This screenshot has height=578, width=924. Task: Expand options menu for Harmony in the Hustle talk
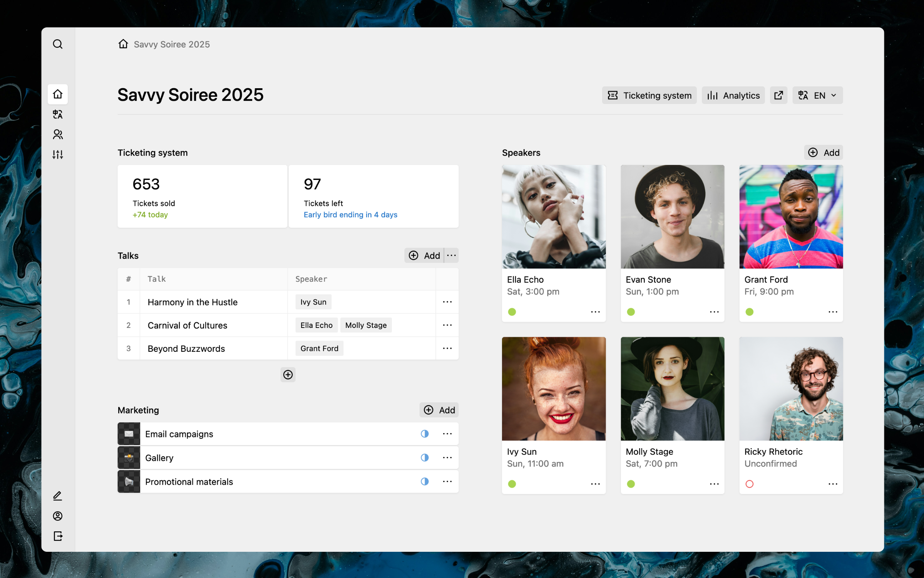click(x=447, y=302)
